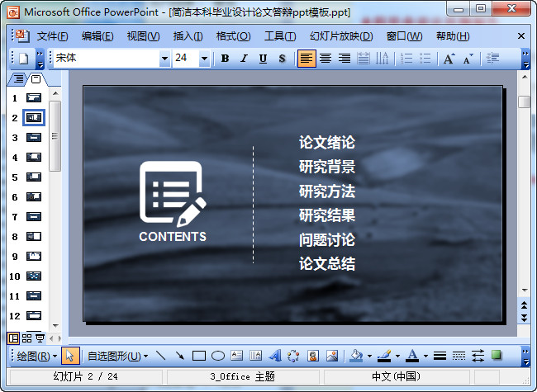This screenshot has width=537, height=392.
Task: Select slide 12 thumbnail
Action: coord(34,315)
